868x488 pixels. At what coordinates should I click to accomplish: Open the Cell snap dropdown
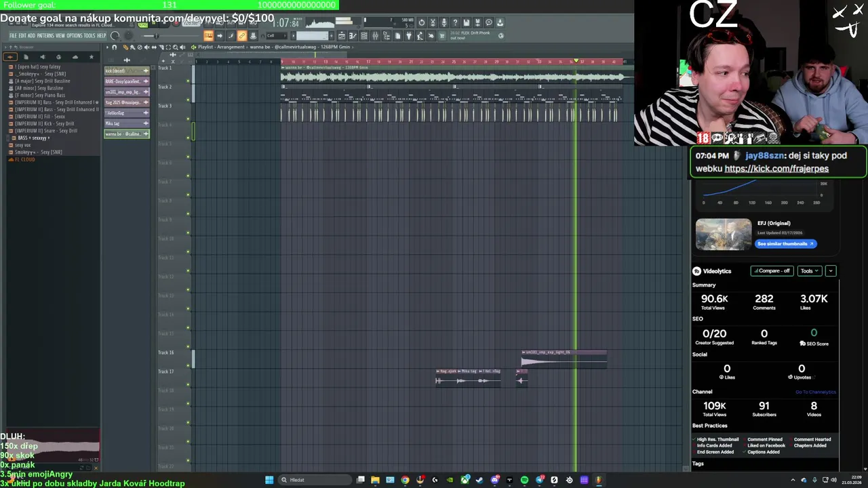click(x=277, y=35)
